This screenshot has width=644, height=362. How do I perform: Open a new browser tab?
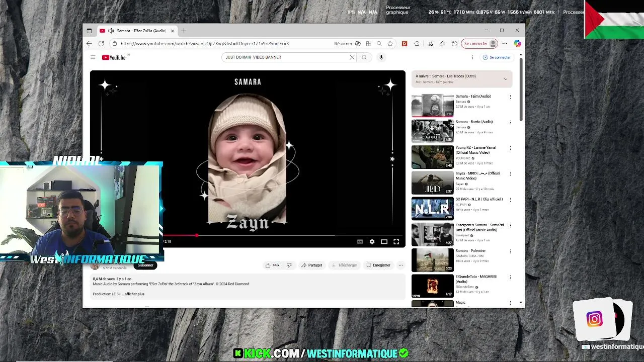click(184, 31)
